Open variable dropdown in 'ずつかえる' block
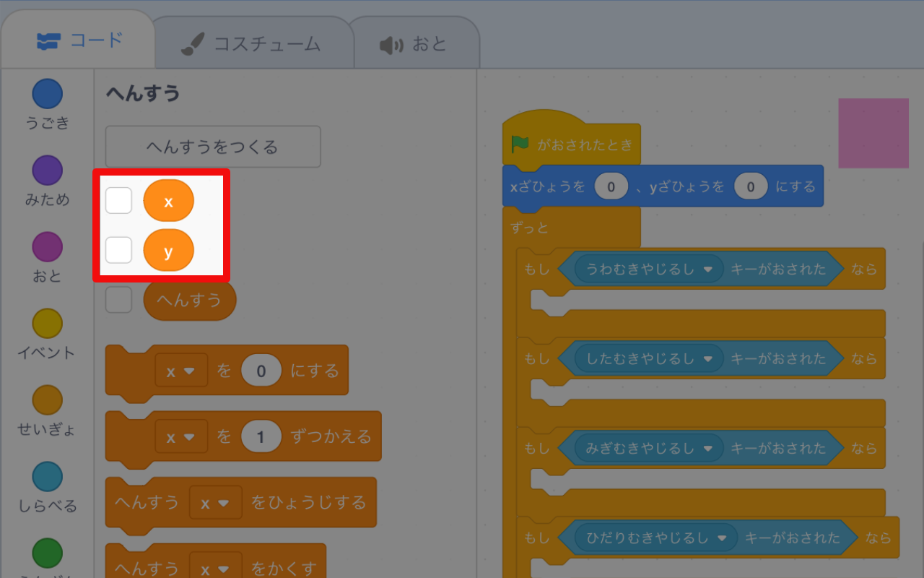The height and width of the screenshot is (578, 924). pyautogui.click(x=181, y=437)
